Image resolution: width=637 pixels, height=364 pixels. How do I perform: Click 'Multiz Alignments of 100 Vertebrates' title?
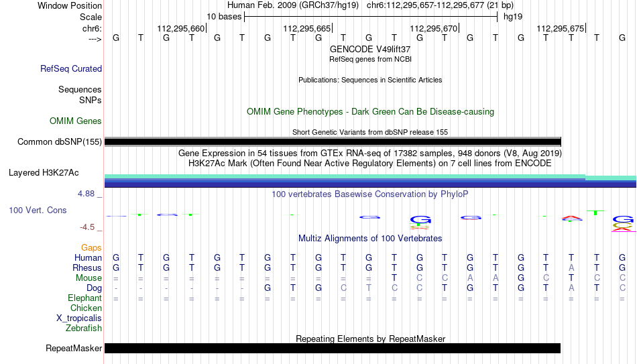point(370,239)
